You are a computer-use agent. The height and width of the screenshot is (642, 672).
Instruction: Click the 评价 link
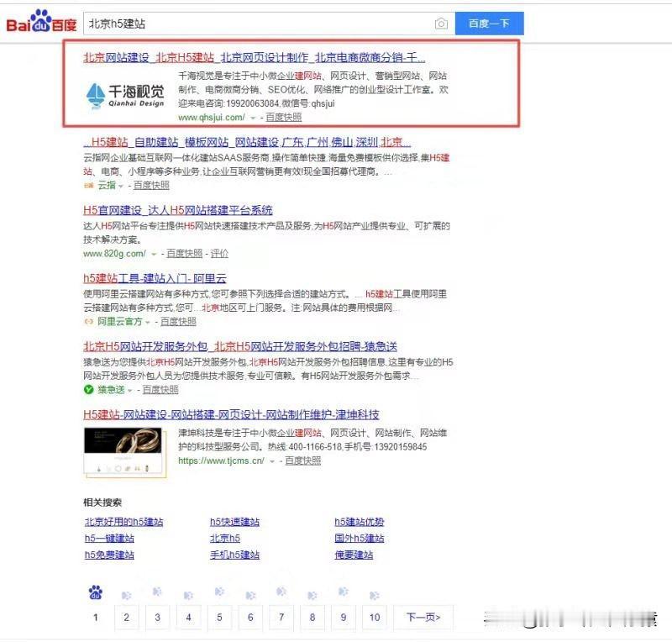click(219, 254)
